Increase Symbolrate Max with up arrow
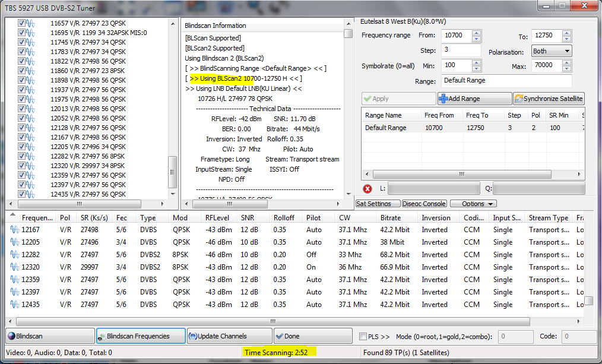 [x=567, y=62]
